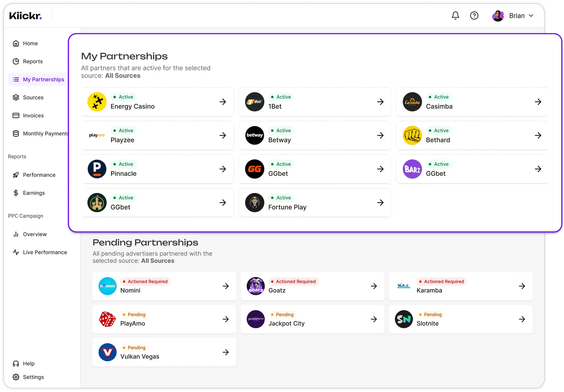Go to Home in sidebar
564x392 pixels.
tap(30, 44)
